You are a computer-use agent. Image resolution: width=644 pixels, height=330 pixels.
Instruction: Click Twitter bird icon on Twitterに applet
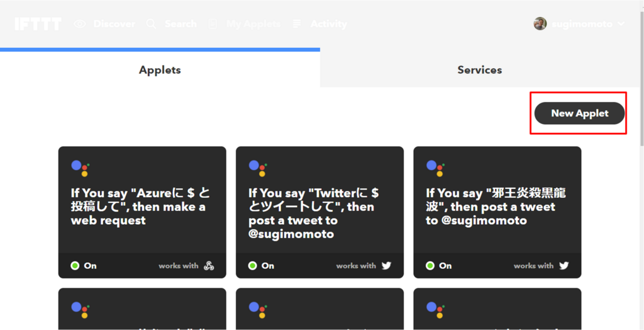tap(387, 265)
